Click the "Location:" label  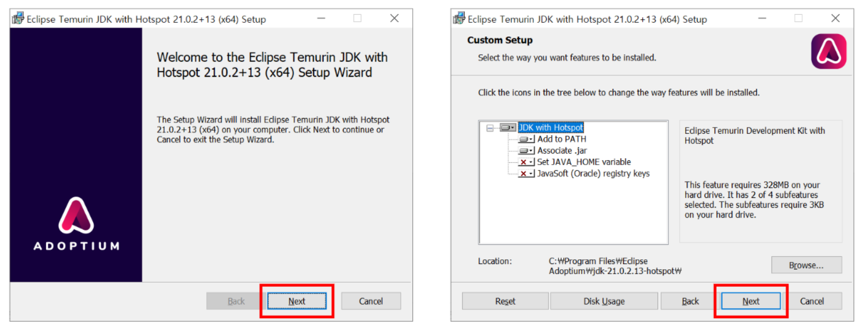(x=495, y=261)
